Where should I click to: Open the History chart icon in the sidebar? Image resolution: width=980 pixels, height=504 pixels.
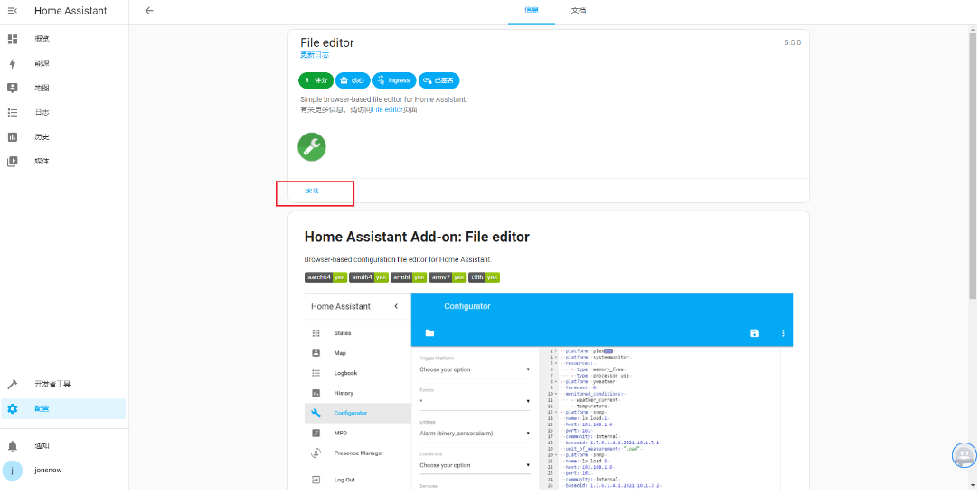click(x=13, y=136)
